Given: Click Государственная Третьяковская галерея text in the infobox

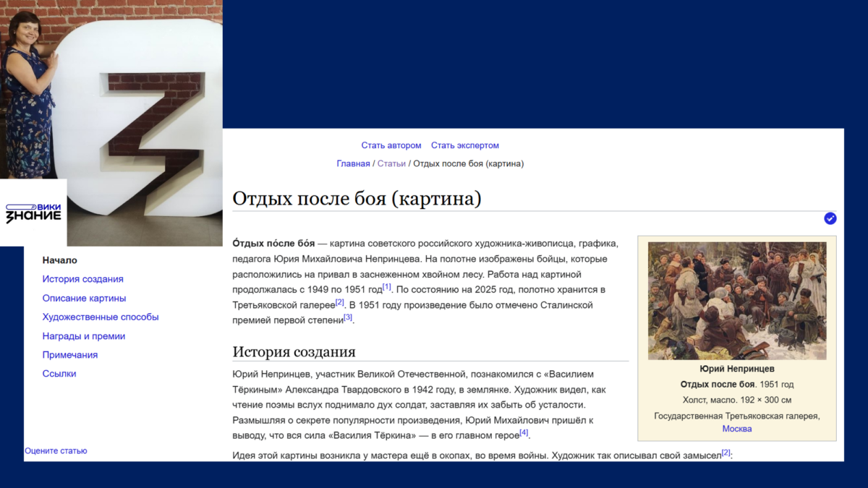Looking at the screenshot, I should tap(737, 416).
